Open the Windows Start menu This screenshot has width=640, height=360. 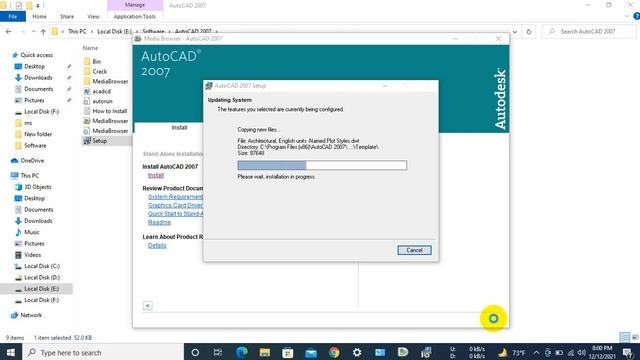click(x=11, y=352)
